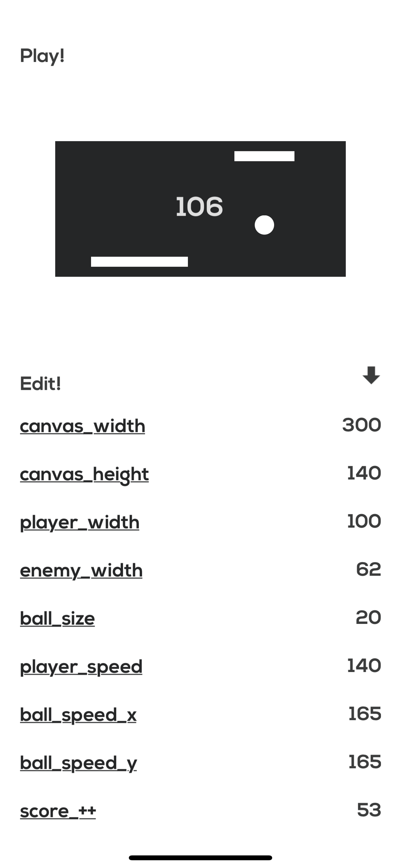Select the player_width setting
Image resolution: width=401 pixels, height=868 pixels.
[x=79, y=522]
